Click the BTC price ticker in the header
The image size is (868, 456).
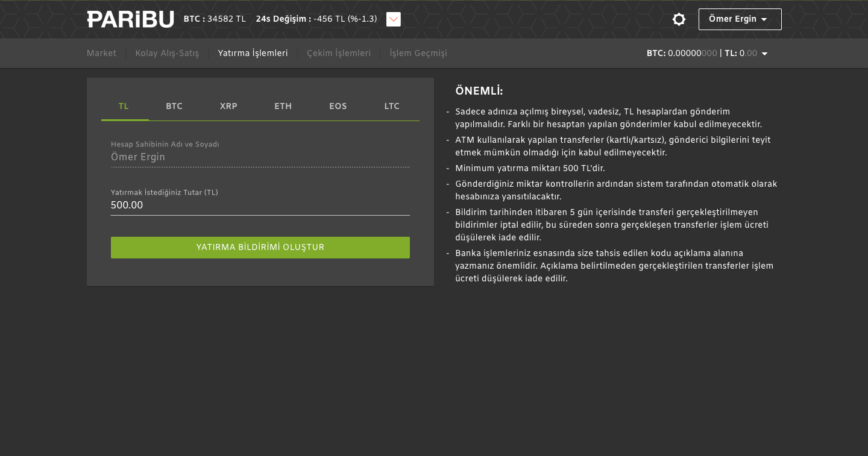215,19
